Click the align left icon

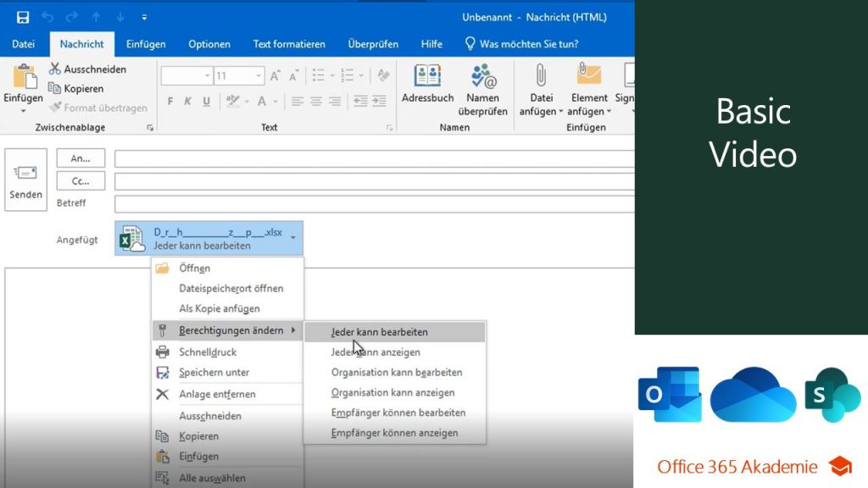pos(298,102)
